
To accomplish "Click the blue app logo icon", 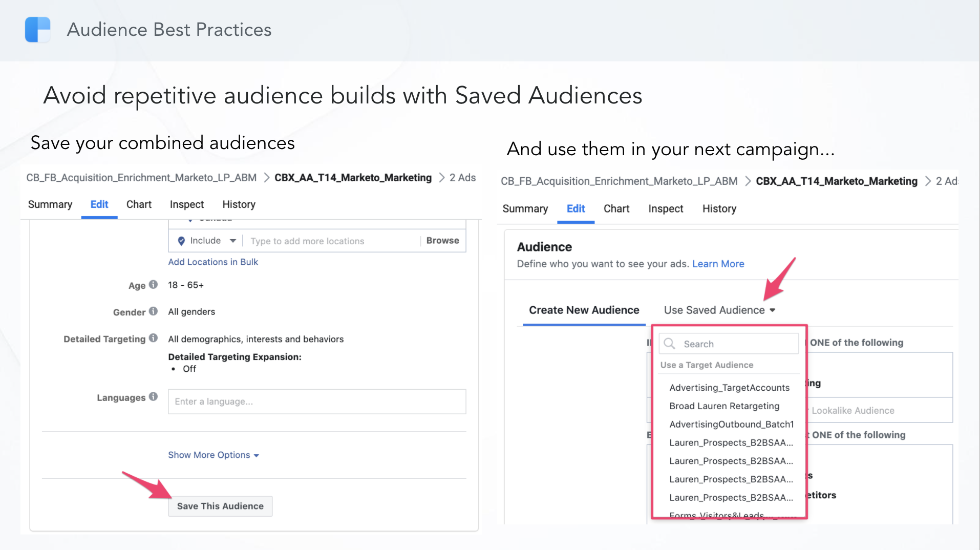I will pos(37,30).
